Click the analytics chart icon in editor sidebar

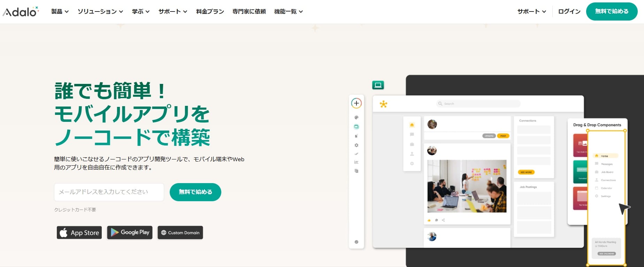point(356,162)
